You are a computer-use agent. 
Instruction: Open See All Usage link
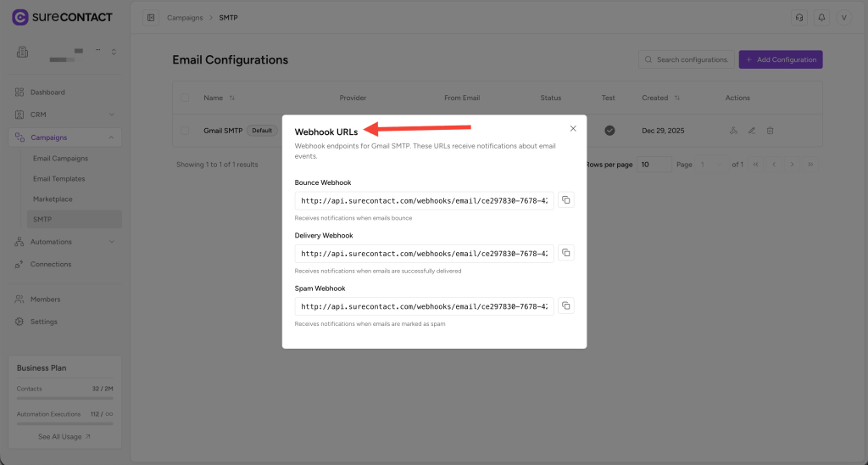64,437
